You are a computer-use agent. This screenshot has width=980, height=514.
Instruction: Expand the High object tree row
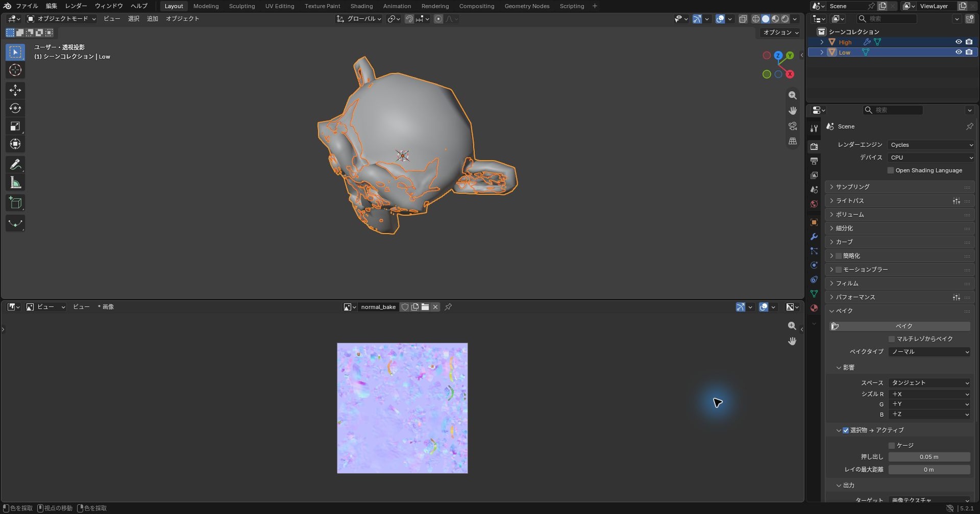tap(822, 42)
